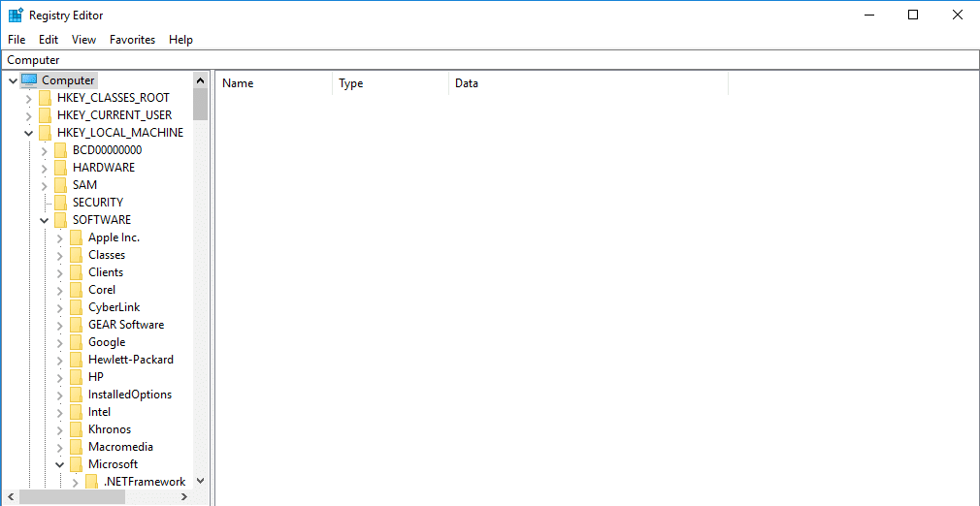The width and height of the screenshot is (980, 506).
Task: Select the InstalledOptions key label
Action: point(130,395)
